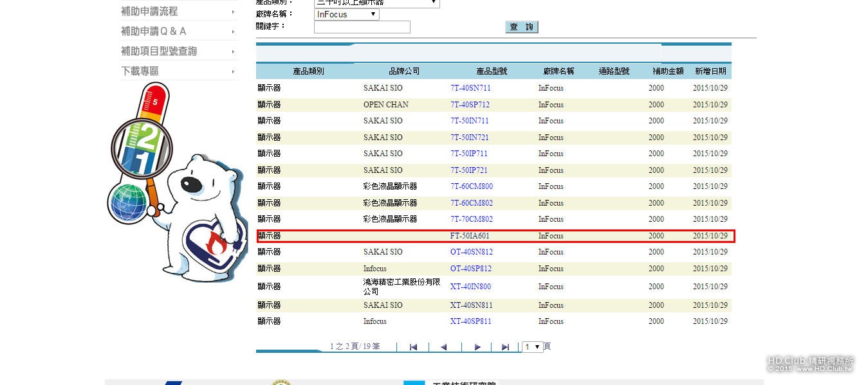Open model link 7T-50IN721

pos(470,138)
